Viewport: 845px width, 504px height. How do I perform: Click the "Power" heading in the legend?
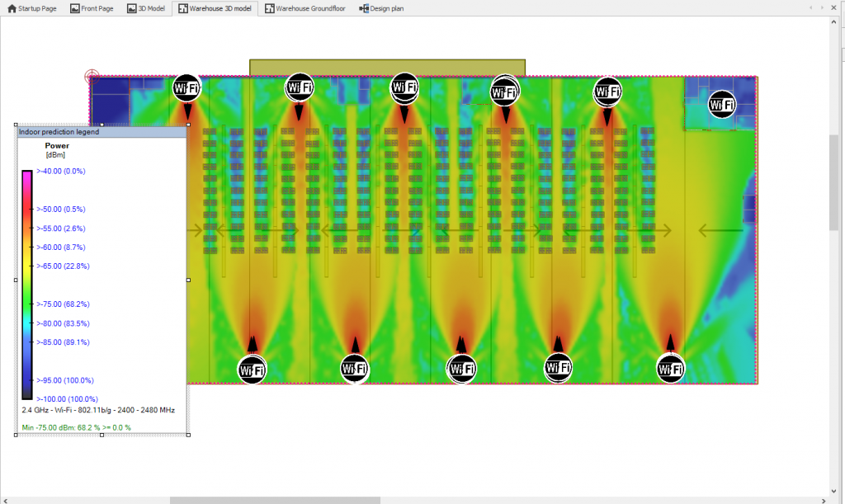point(57,145)
